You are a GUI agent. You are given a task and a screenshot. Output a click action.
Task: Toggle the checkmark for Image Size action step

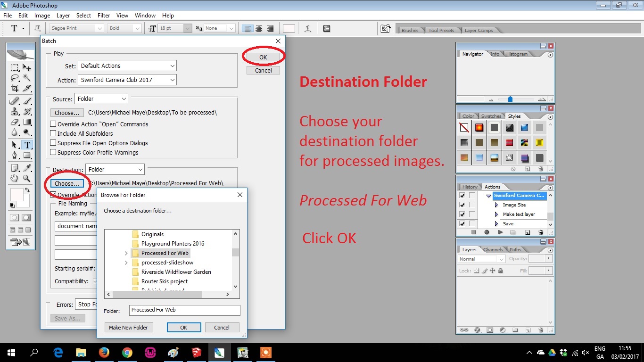(462, 205)
